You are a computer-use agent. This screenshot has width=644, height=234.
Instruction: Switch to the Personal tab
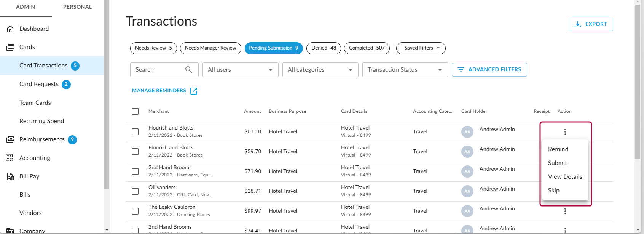tap(77, 7)
